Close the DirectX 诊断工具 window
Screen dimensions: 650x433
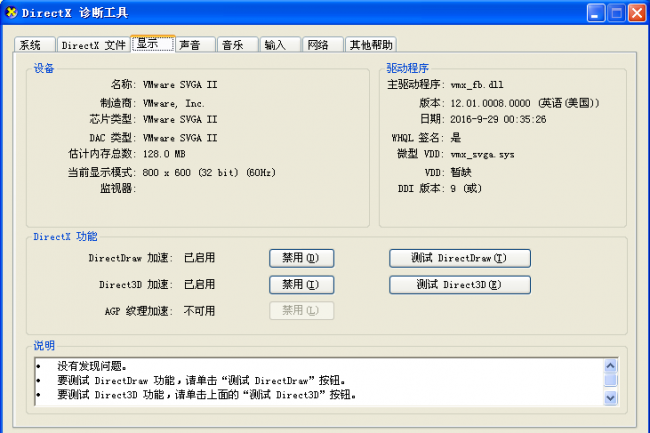[637, 13]
